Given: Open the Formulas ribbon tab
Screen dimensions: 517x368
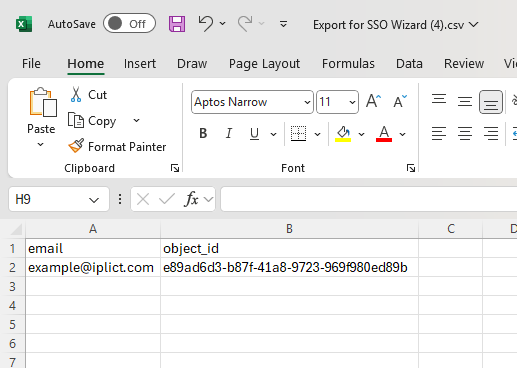Looking at the screenshot, I should 348,64.
